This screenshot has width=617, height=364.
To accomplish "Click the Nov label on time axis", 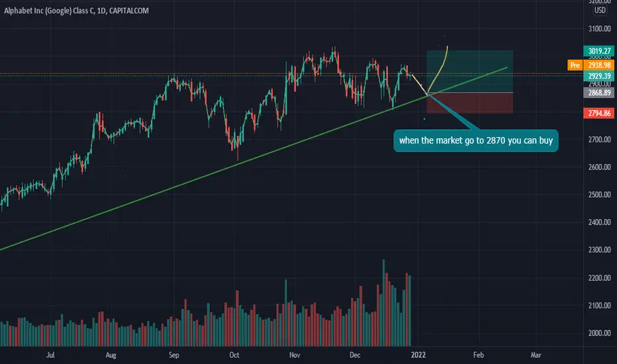I will pyautogui.click(x=295, y=355).
